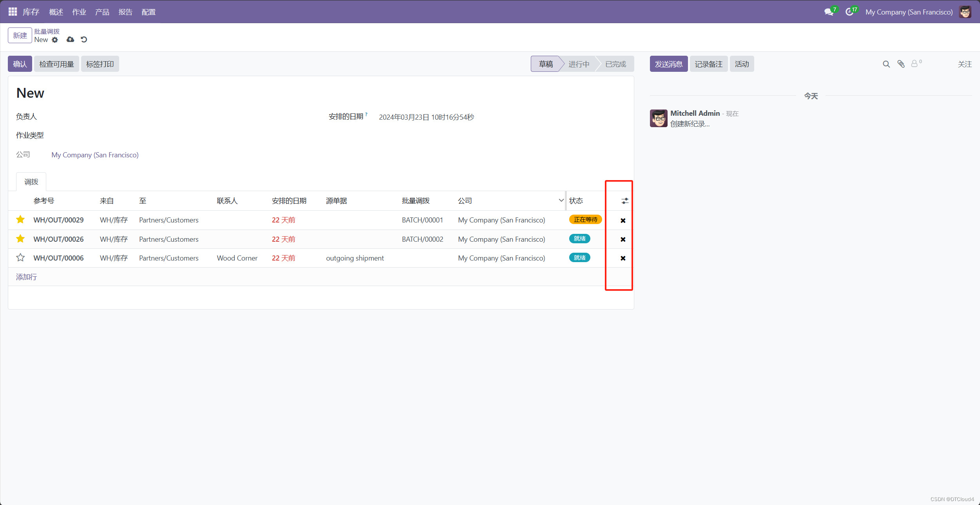The image size is (980, 505).
Task: Click 添加行 to add line
Action: pyautogui.click(x=26, y=277)
